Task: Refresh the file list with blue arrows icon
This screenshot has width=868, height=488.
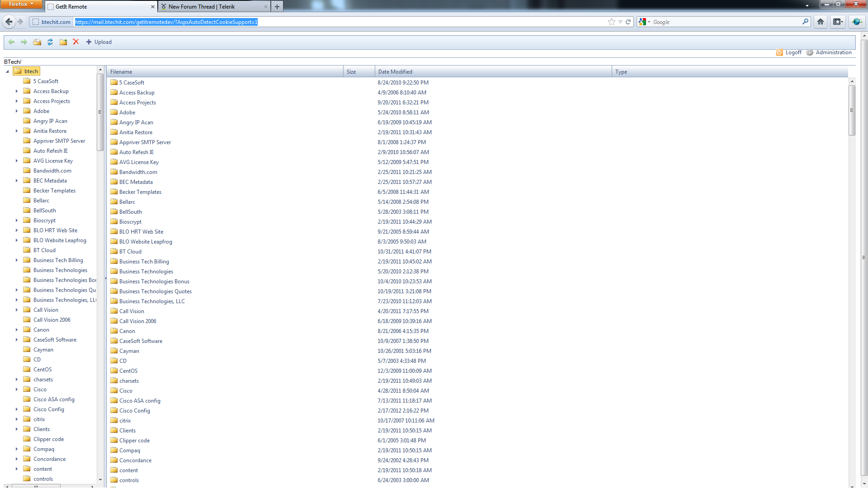Action: (x=50, y=42)
